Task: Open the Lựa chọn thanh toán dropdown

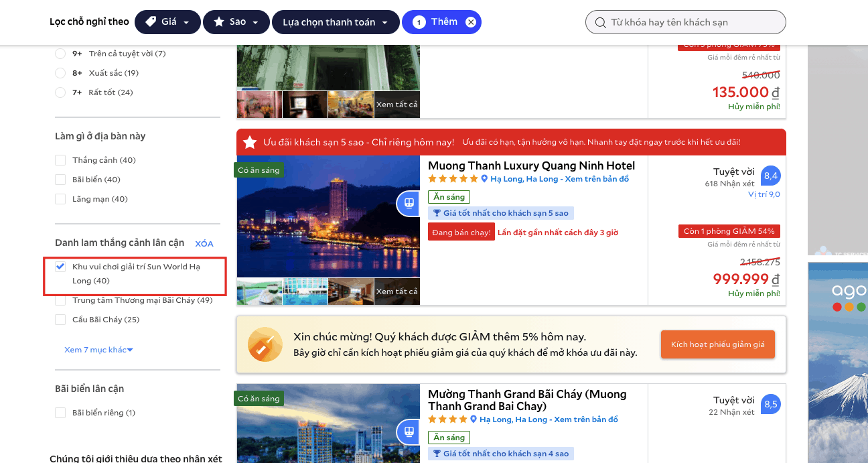Action: [336, 22]
